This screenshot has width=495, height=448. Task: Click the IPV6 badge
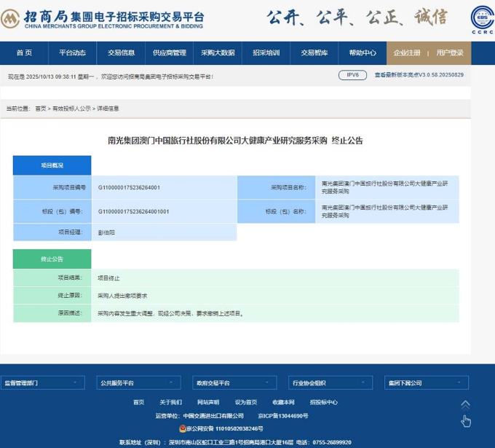coord(352,75)
